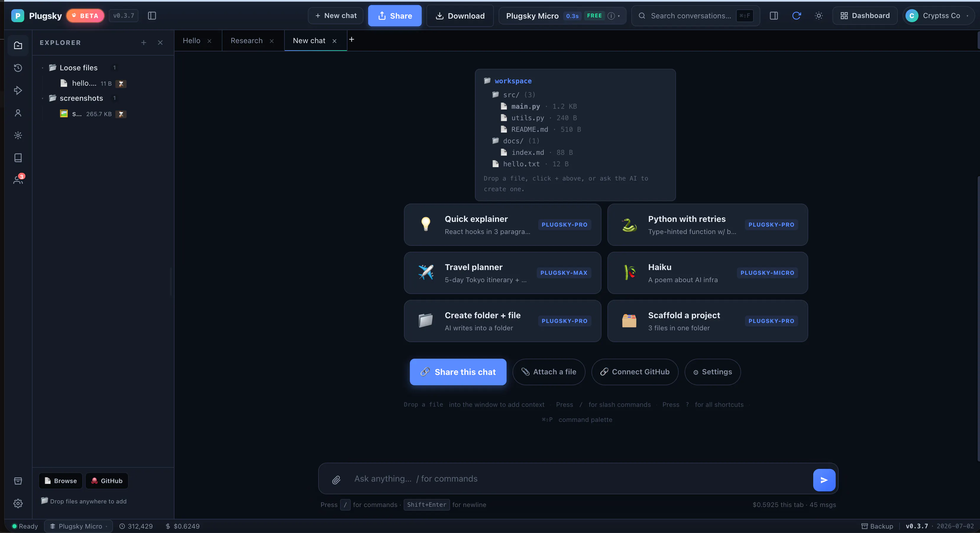
Task: Send message with arrow button
Action: [x=824, y=480]
